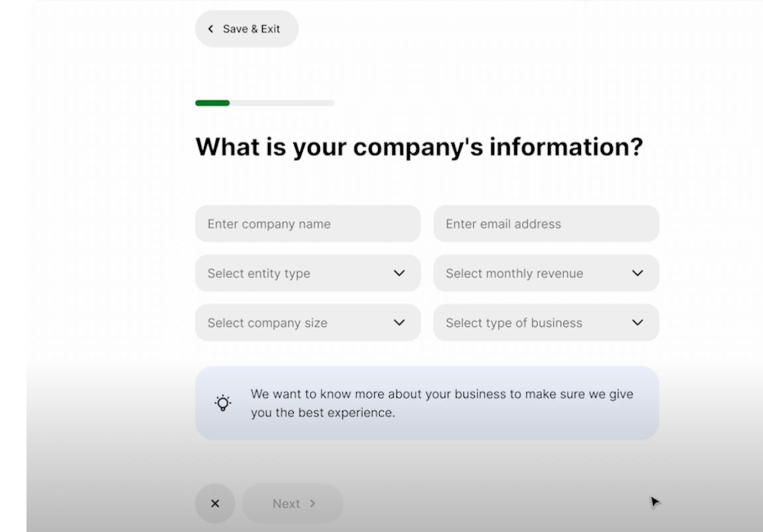Click the lightbulb icon in the info banner
This screenshot has width=763, height=532.
point(222,403)
